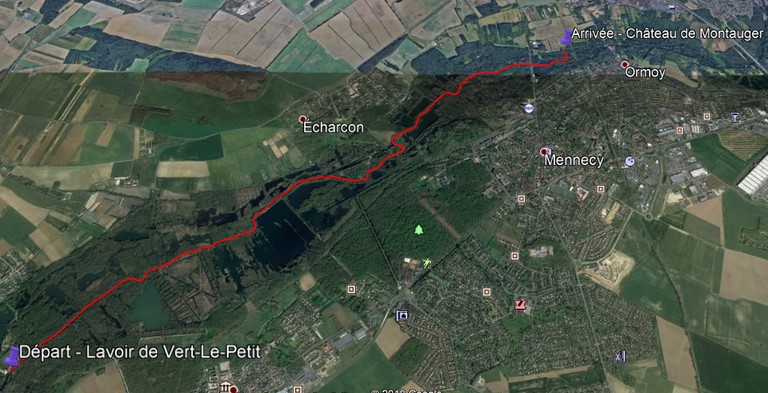Select the purple Départ pushpin at Vert-Le-Petit
This screenshot has height=393, width=768.
click(12, 356)
